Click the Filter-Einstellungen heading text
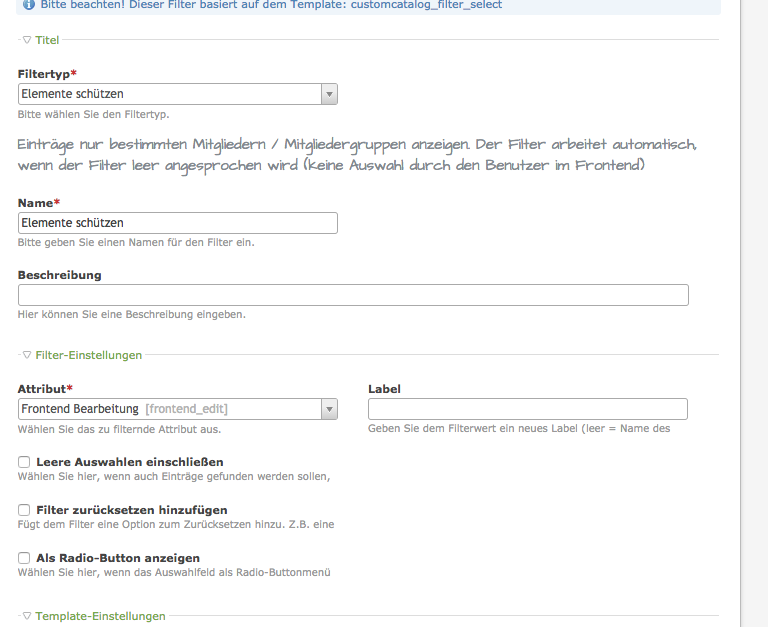768x627 pixels. [89, 355]
